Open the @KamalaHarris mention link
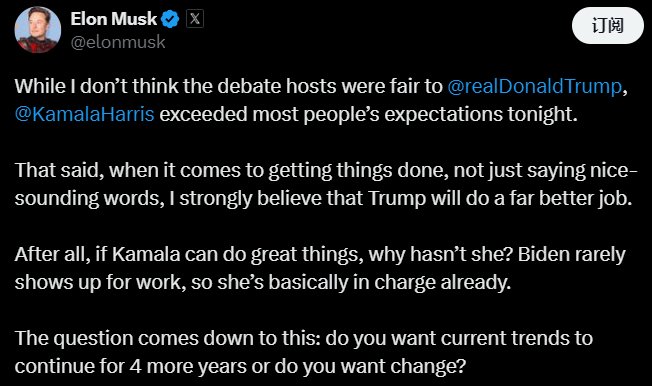The image size is (652, 386). pos(84,114)
